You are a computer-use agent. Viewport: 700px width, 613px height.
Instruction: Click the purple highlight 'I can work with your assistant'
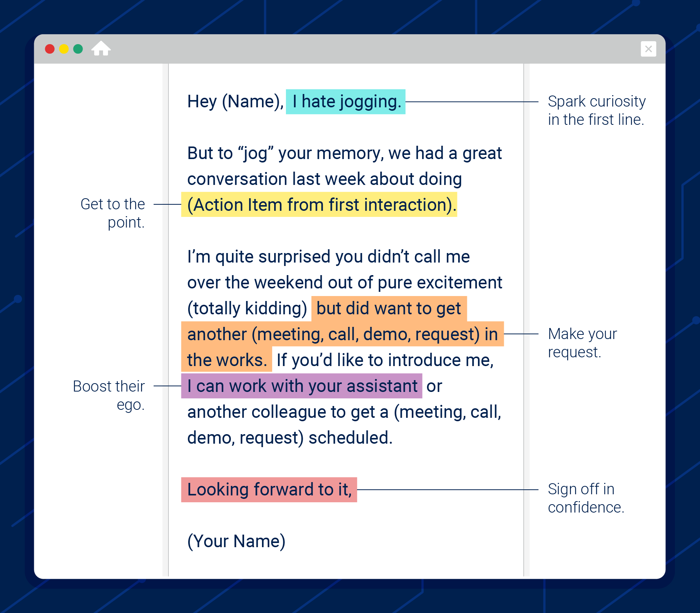pos(302,386)
